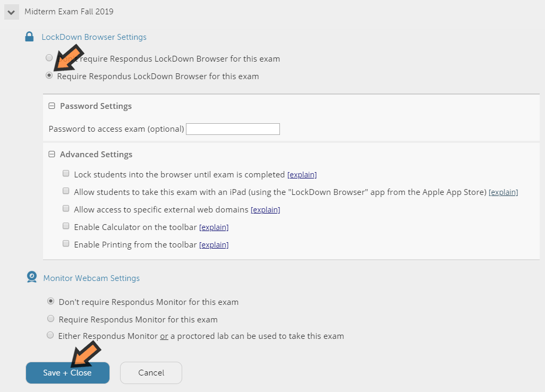Image resolution: width=545 pixels, height=392 pixels.
Task: Click the Password to access exam label
Action: pos(116,129)
